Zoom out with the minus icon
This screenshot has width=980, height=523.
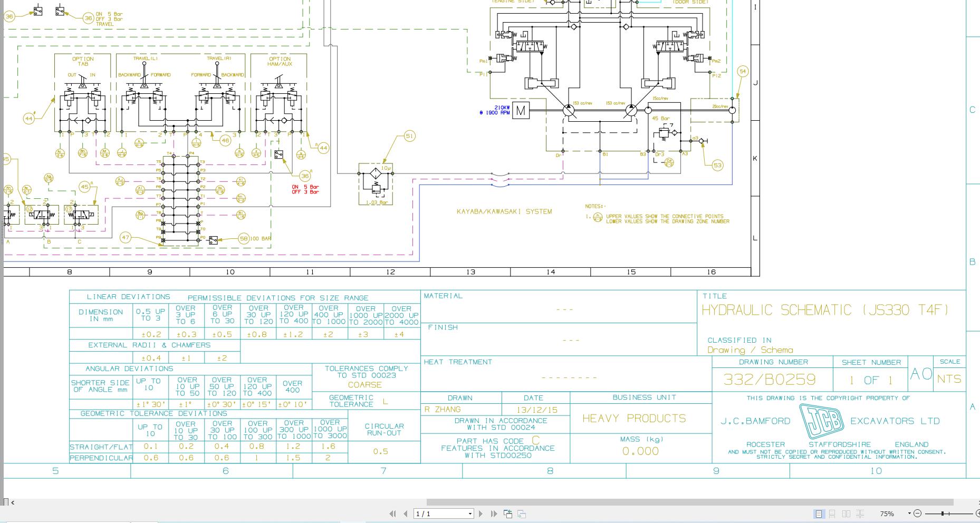[918, 513]
